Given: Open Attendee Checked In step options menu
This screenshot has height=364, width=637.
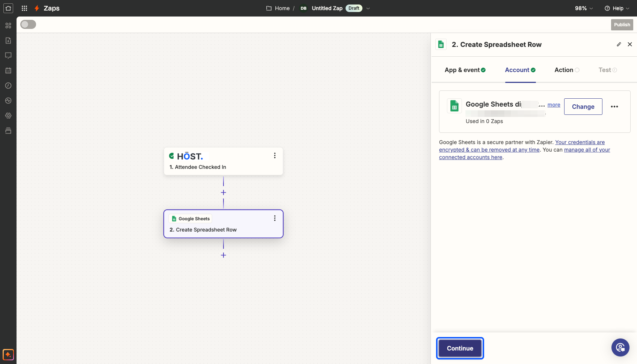Looking at the screenshot, I should (275, 155).
